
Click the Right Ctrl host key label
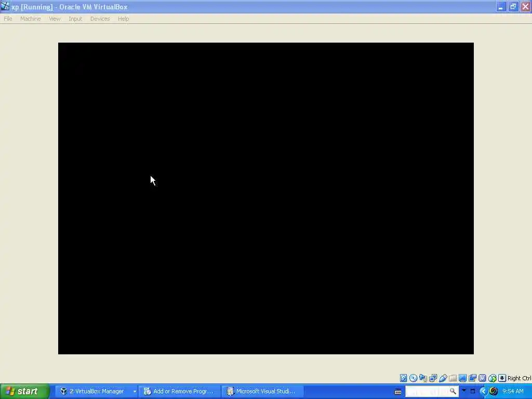(x=520, y=378)
